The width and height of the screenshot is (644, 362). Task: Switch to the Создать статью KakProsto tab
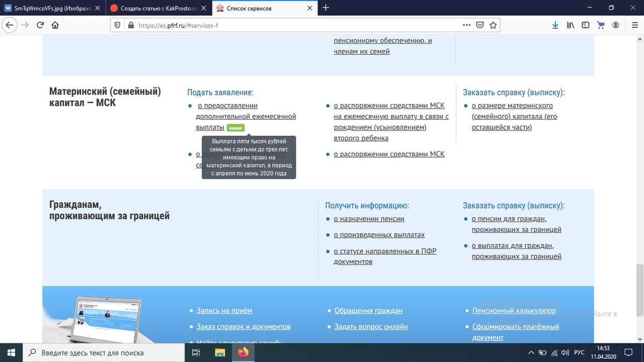click(159, 8)
